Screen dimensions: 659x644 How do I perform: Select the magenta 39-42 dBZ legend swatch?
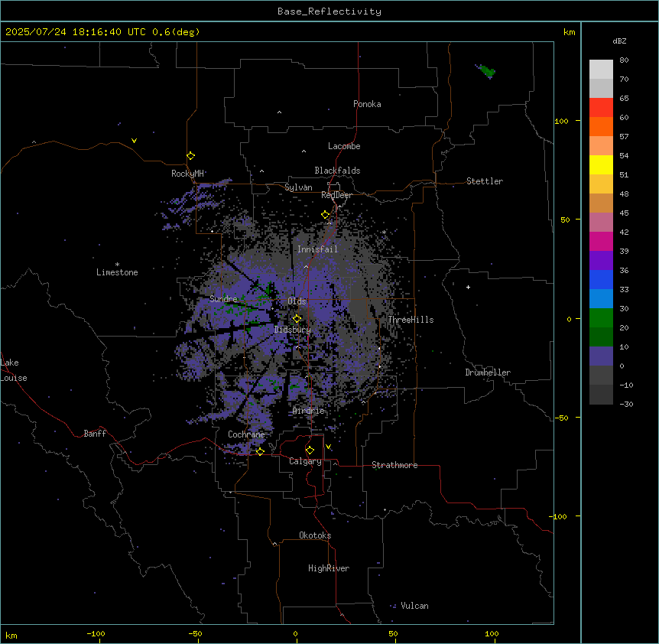click(601, 241)
